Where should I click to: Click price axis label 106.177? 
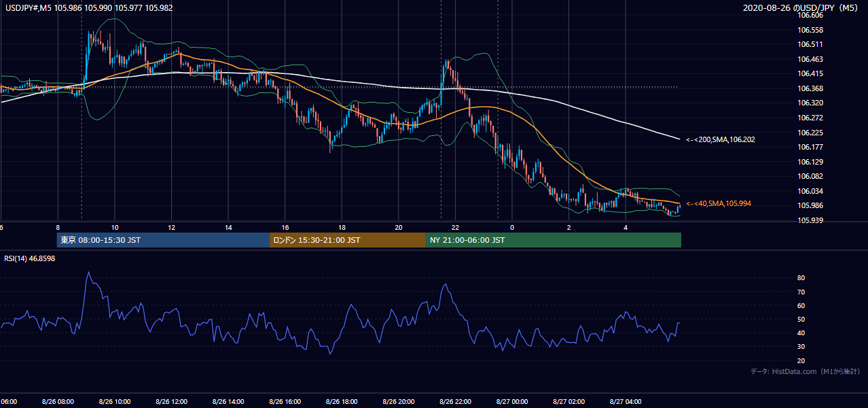tap(810, 147)
